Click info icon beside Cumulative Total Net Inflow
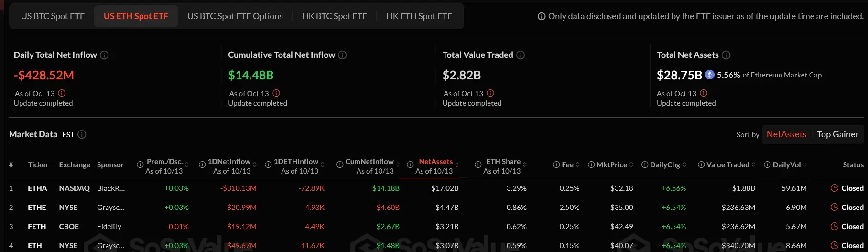Viewport: 868px width, 252px height. (342, 55)
